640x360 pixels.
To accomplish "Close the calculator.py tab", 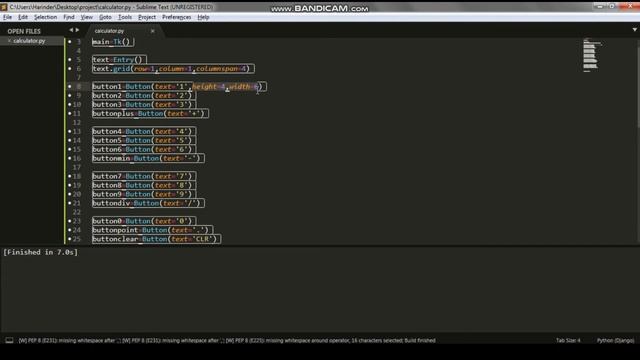I will (153, 31).
